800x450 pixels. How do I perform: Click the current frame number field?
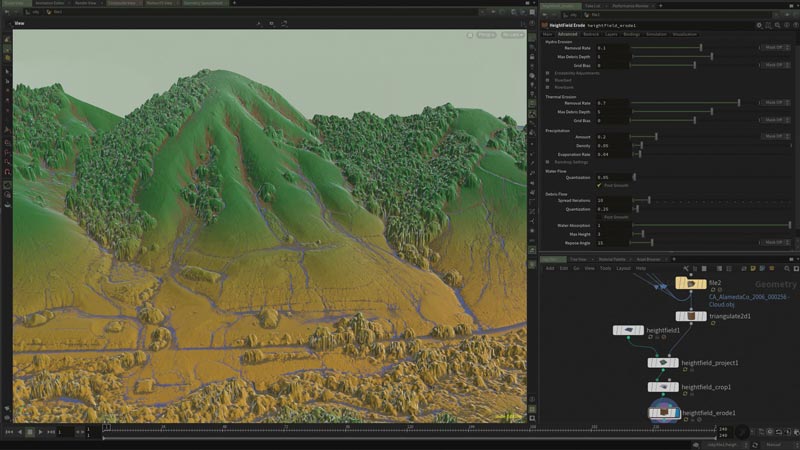click(65, 432)
